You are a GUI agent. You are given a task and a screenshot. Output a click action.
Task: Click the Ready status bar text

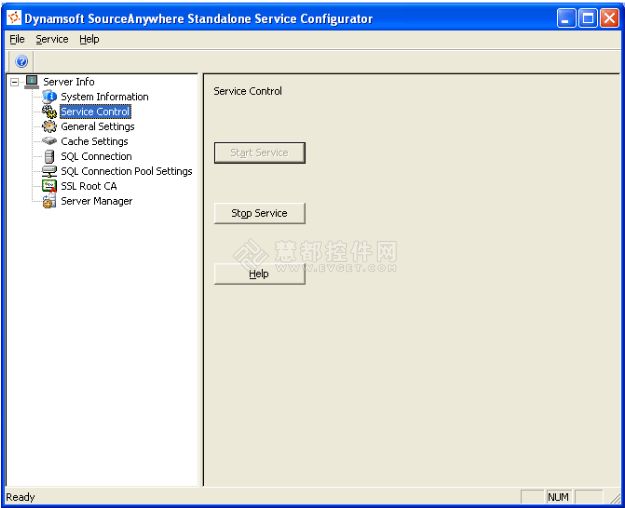pyautogui.click(x=20, y=497)
